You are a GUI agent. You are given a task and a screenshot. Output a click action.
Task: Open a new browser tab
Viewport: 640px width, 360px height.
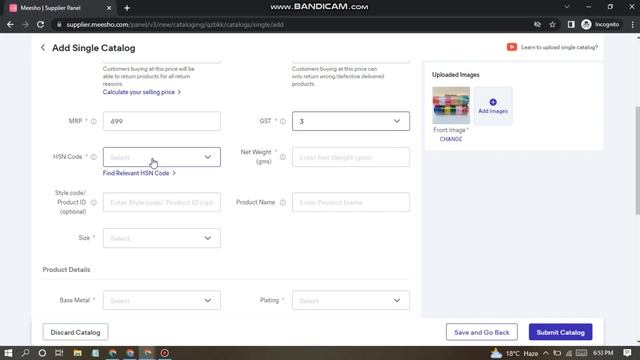[127, 8]
